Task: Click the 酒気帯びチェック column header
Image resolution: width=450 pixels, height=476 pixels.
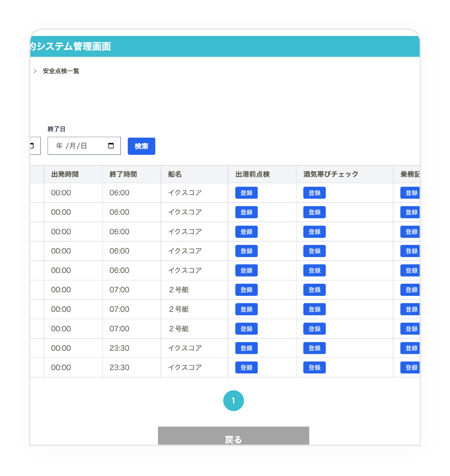Action: [330, 174]
